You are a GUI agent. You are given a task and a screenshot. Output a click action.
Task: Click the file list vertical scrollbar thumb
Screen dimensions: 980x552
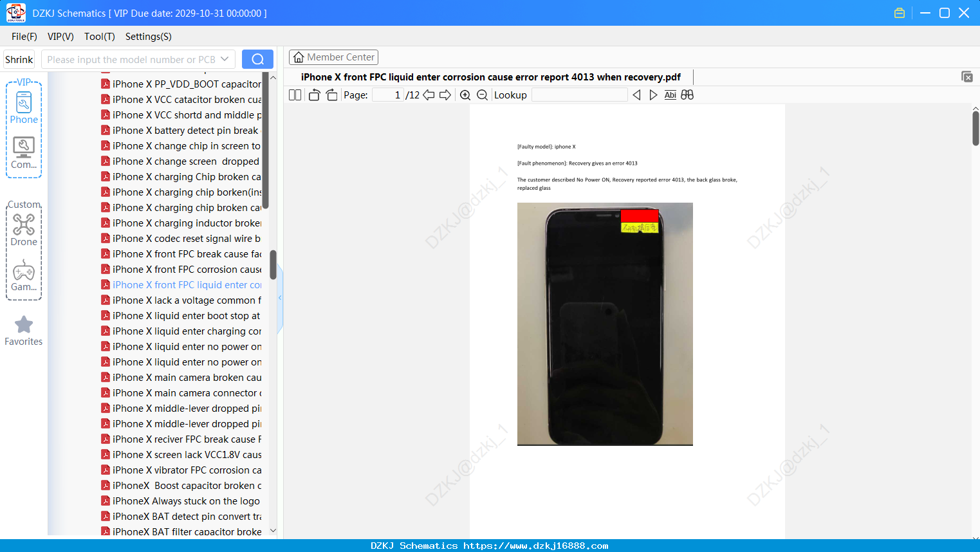click(x=273, y=265)
